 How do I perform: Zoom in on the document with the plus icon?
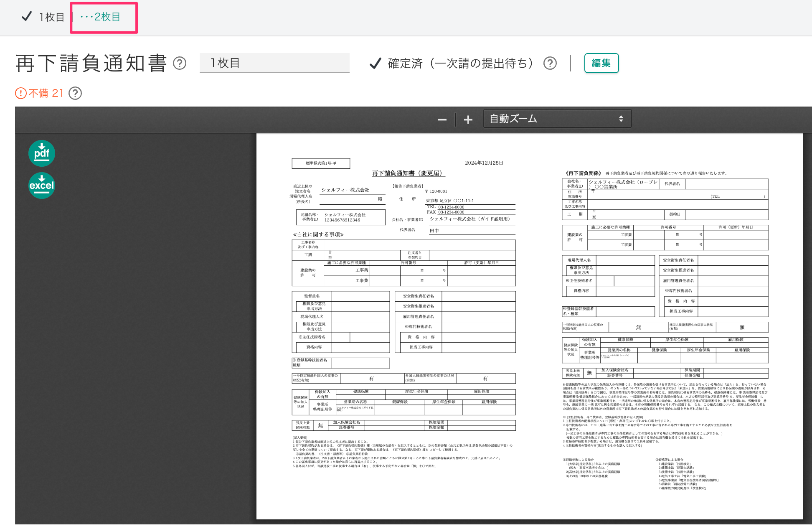[468, 120]
